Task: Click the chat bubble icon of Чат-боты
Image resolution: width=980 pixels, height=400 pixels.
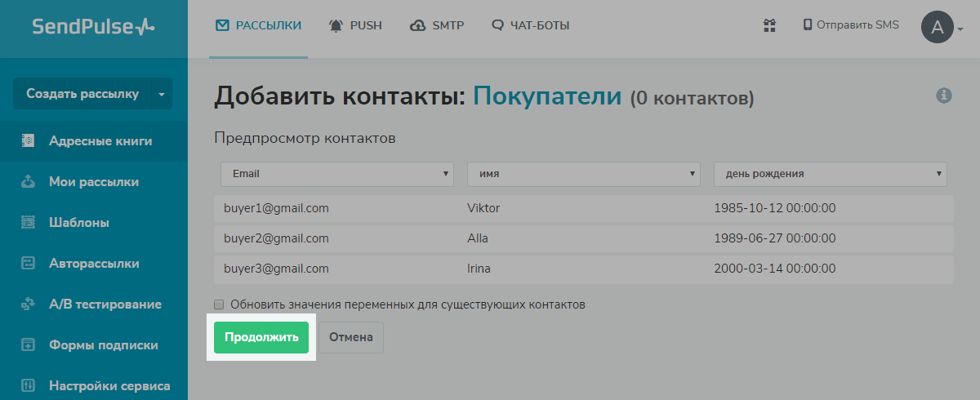Action: pos(498,25)
